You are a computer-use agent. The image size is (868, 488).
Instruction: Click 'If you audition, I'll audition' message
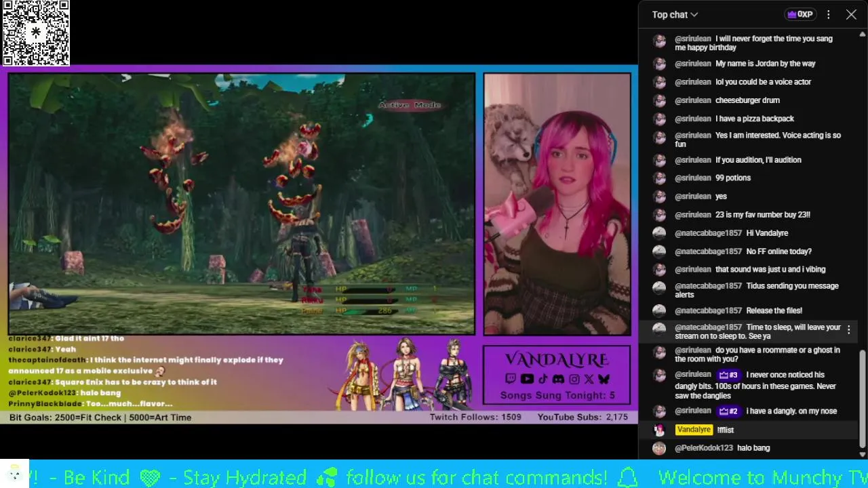coord(758,160)
